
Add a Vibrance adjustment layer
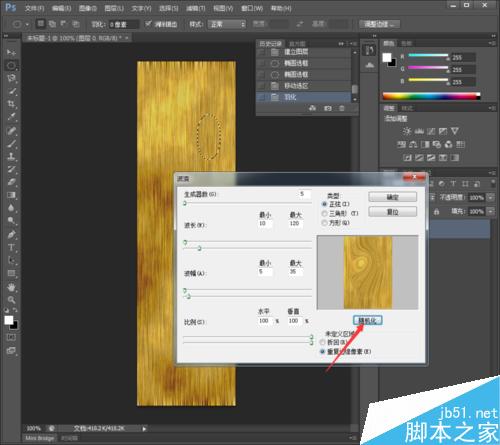tap(455, 131)
